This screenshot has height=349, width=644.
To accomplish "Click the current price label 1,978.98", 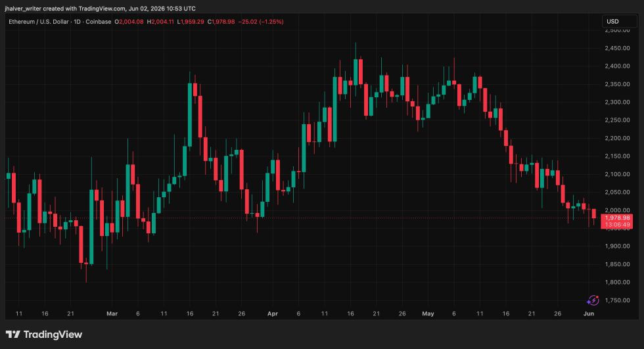I will (617, 218).
